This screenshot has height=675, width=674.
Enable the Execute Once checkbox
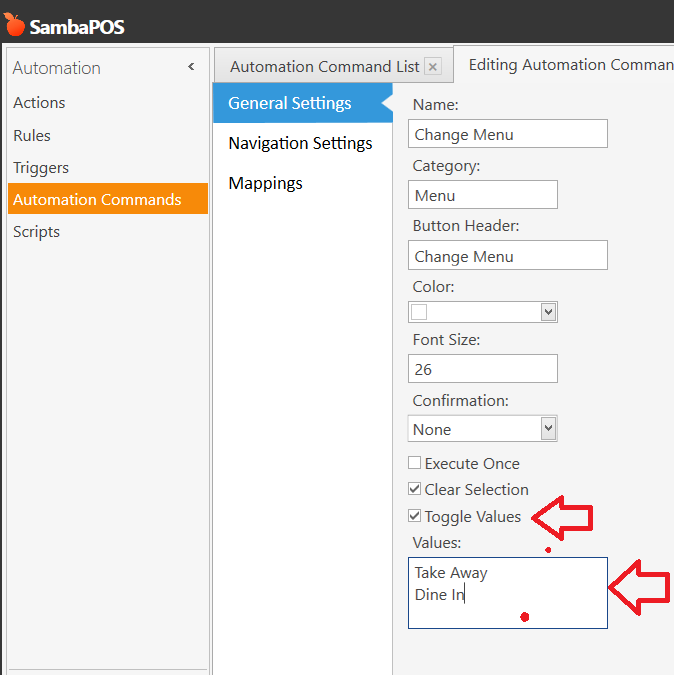415,464
